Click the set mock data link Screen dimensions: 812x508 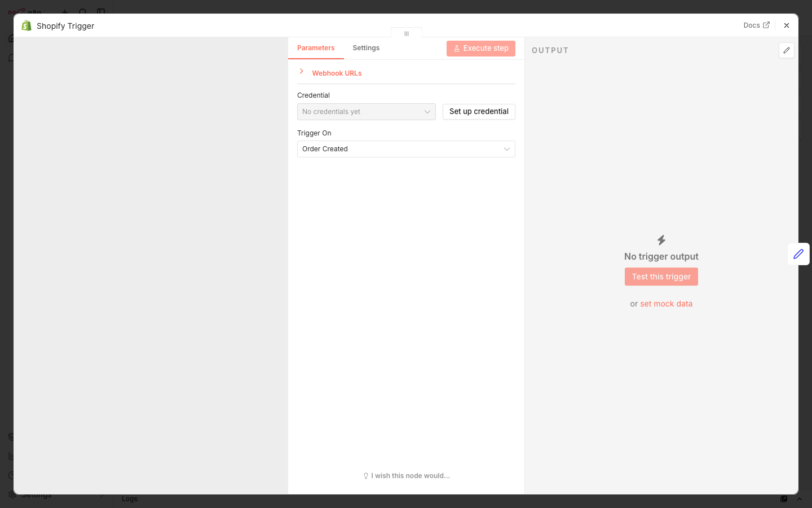[666, 304]
